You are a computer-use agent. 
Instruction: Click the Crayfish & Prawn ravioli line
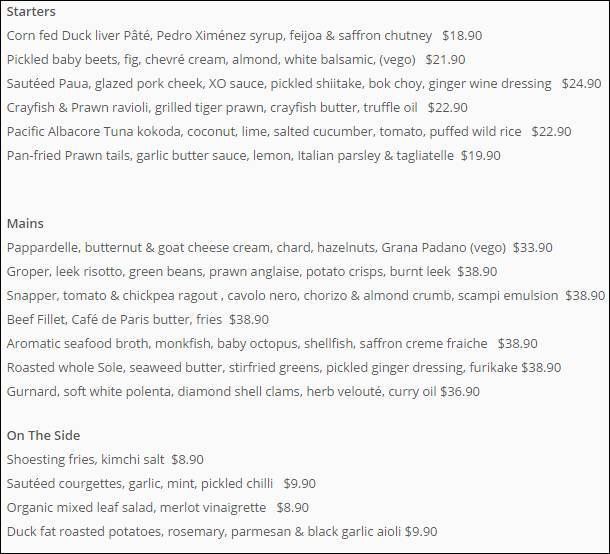pos(237,108)
